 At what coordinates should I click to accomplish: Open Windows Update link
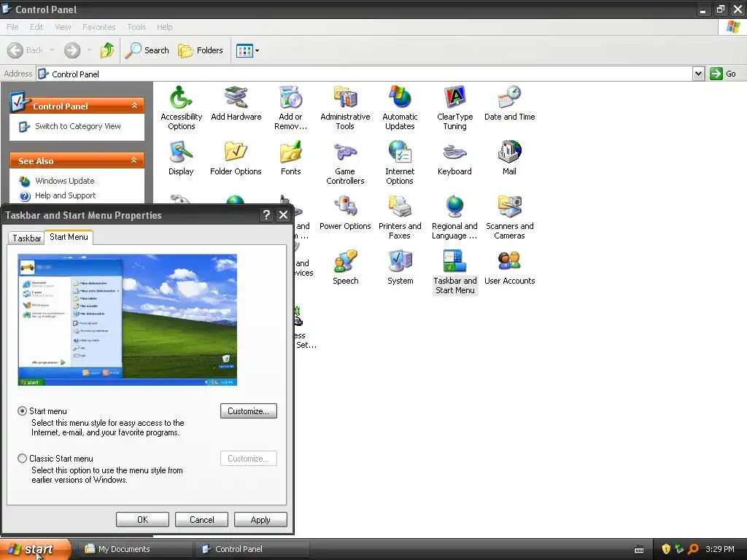65,181
